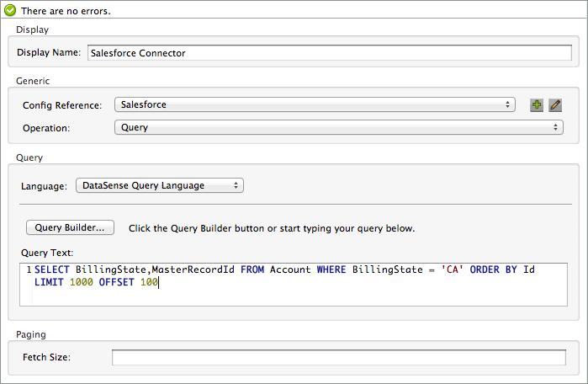Click the Account table name in query
This screenshot has height=384, width=588.
pos(290,269)
